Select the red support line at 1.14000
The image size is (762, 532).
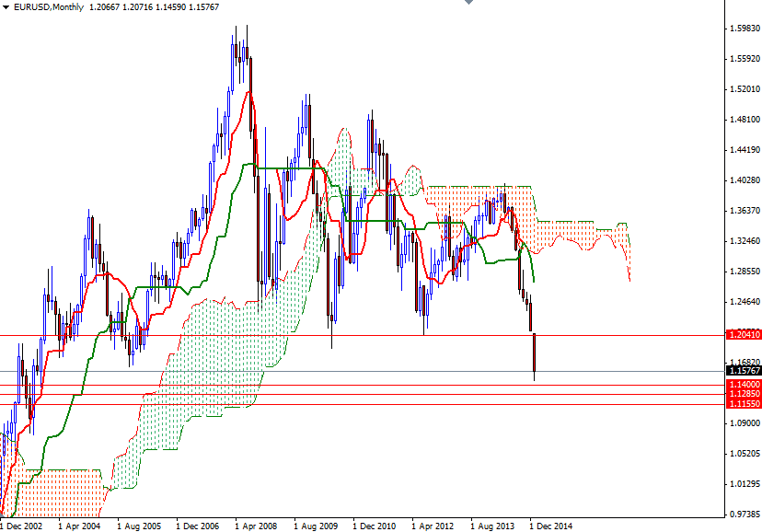[368, 382]
